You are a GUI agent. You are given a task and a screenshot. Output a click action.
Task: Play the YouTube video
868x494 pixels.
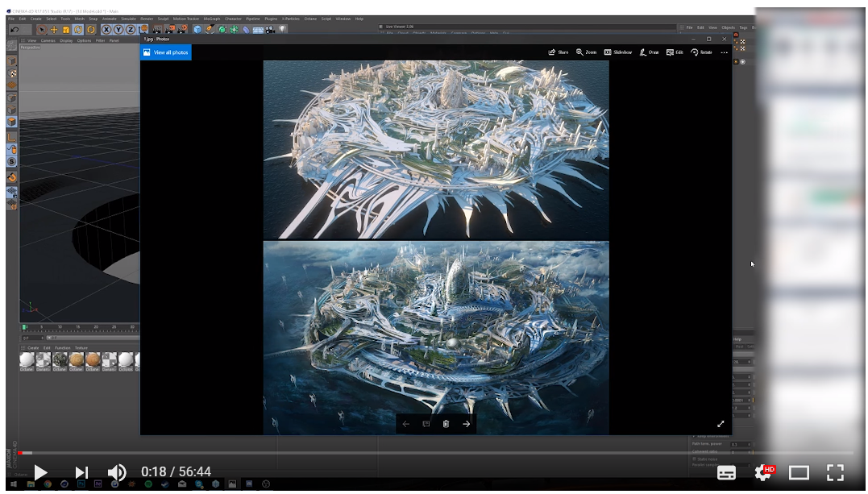pos(39,472)
